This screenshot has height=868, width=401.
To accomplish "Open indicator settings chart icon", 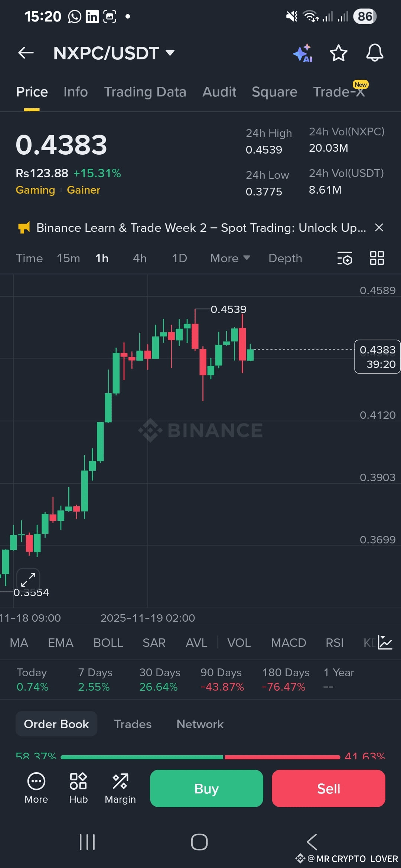I will pos(385,642).
